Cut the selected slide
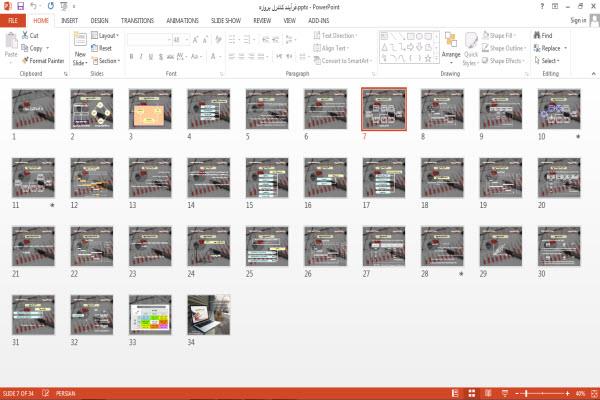Viewport: 600px width, 400px height. coord(30,35)
